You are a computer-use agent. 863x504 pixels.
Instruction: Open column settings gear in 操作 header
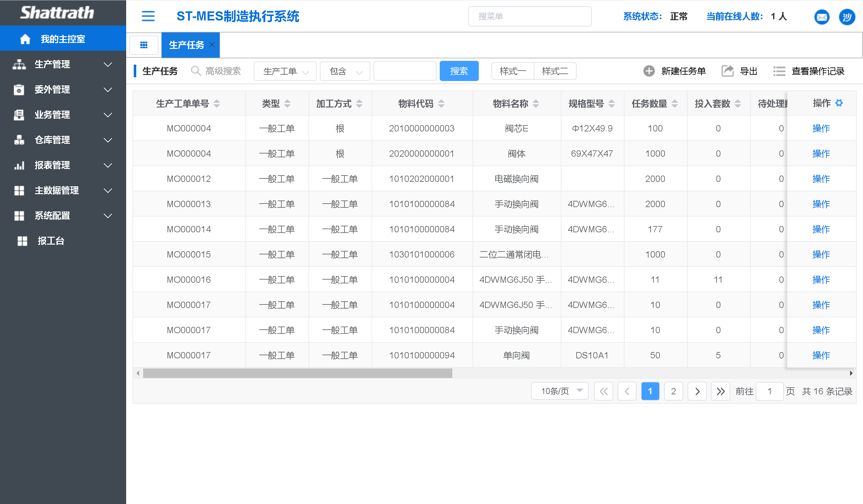(839, 103)
